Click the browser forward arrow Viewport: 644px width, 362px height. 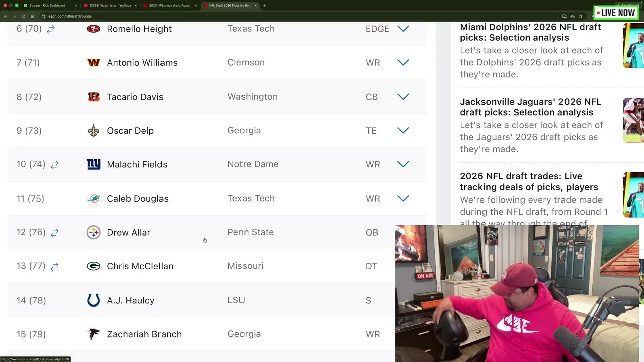(15, 16)
